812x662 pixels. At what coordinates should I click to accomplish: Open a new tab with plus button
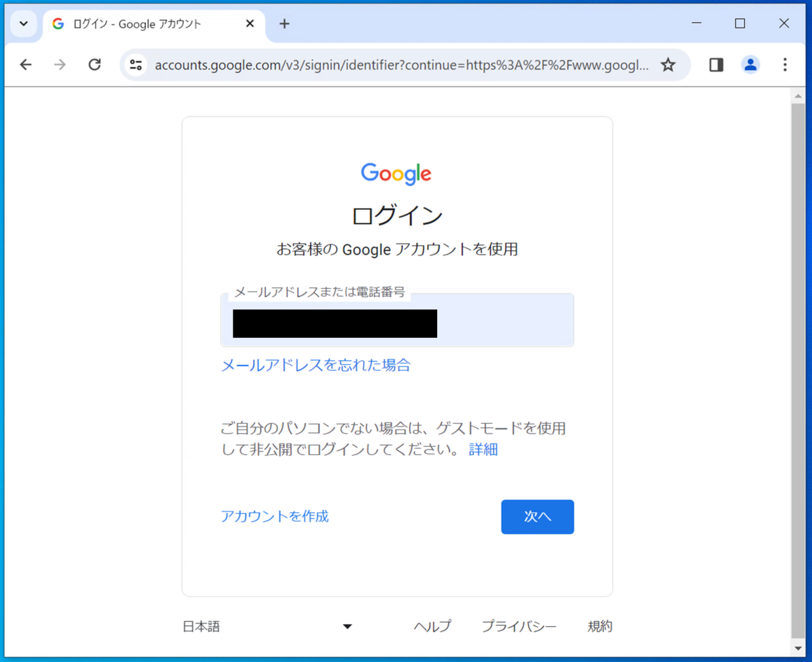284,24
